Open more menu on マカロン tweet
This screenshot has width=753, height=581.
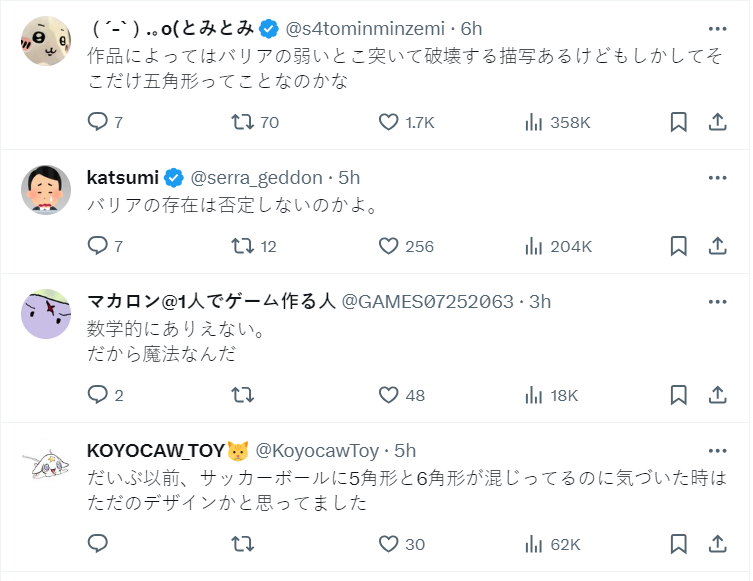[717, 302]
